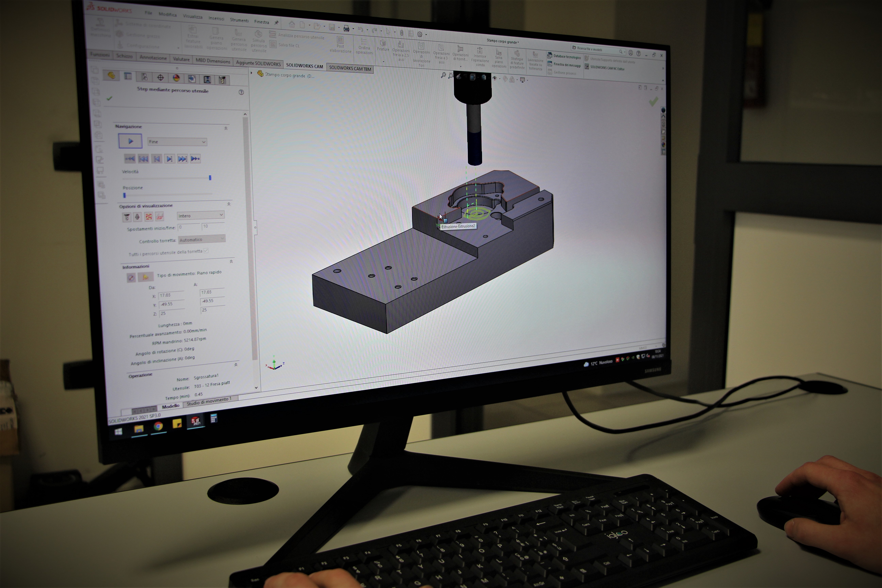This screenshot has width=882, height=588.
Task: Launch SOLIDWORKS CAM NC Editor
Action: pos(605,68)
